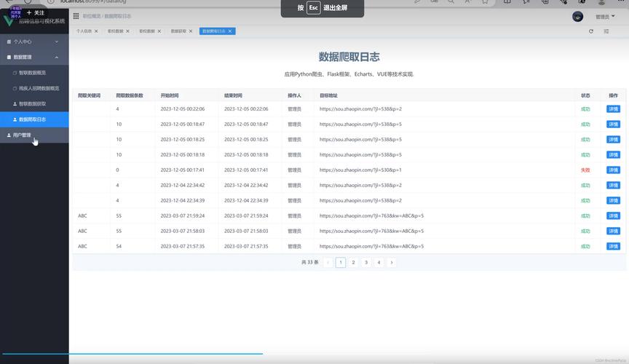
Task: Open 残疾人招聘数据概览 in the sidebar
Action: pos(36,88)
